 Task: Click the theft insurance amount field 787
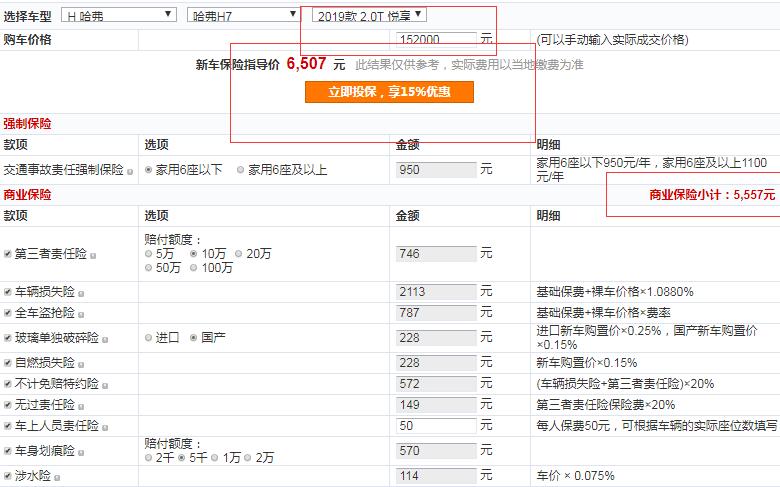[x=436, y=312]
